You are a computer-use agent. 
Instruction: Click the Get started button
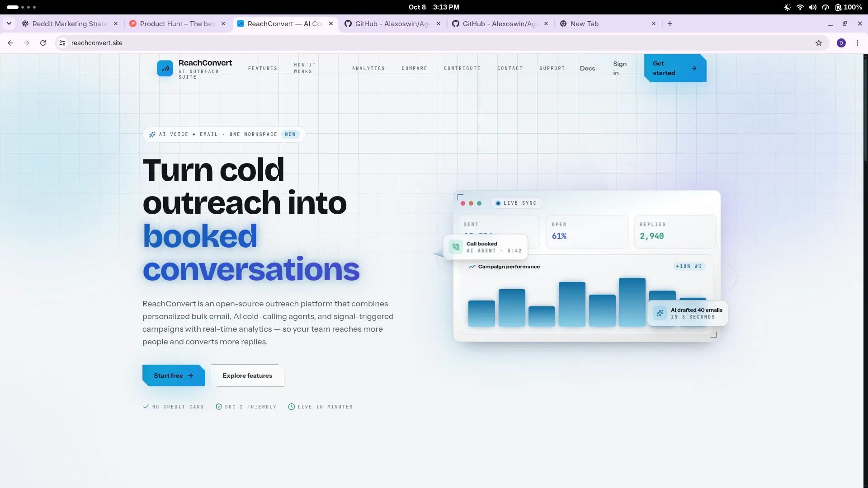click(x=675, y=68)
